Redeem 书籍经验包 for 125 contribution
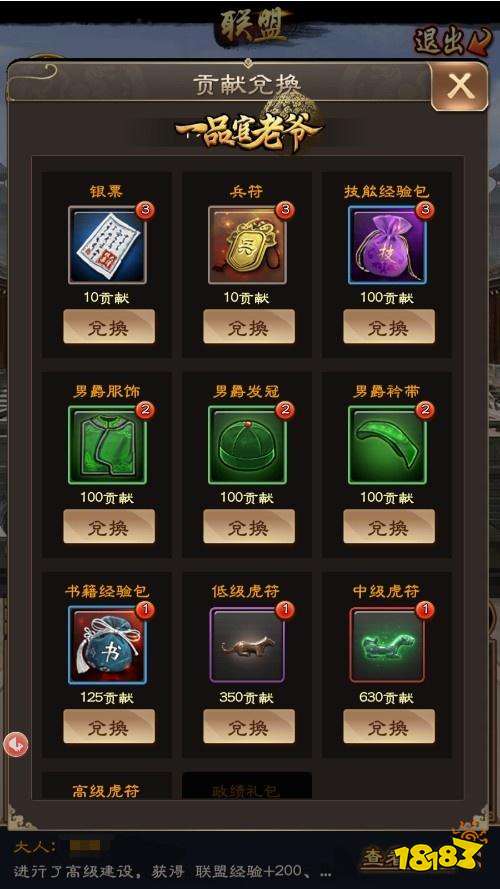This screenshot has height=889, width=500. pos(109,726)
